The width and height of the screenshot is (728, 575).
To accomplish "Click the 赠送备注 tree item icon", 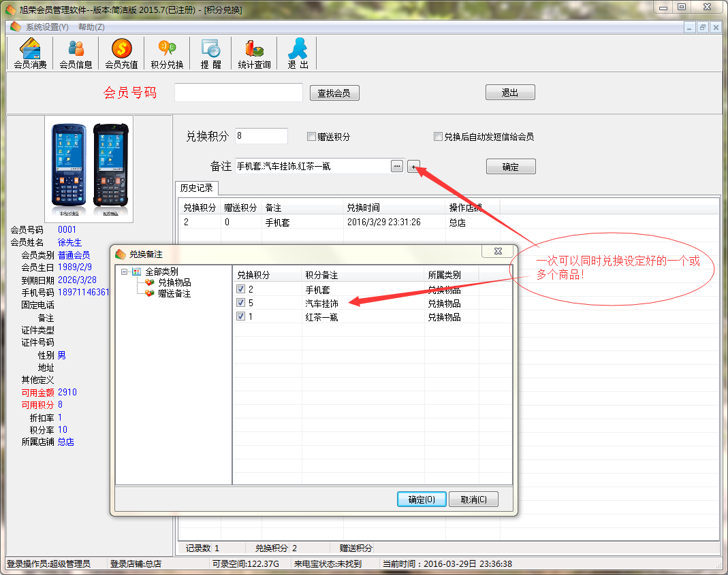I will [x=150, y=293].
